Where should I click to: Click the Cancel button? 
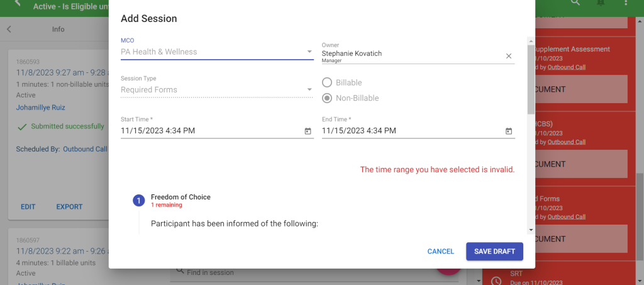pos(440,251)
